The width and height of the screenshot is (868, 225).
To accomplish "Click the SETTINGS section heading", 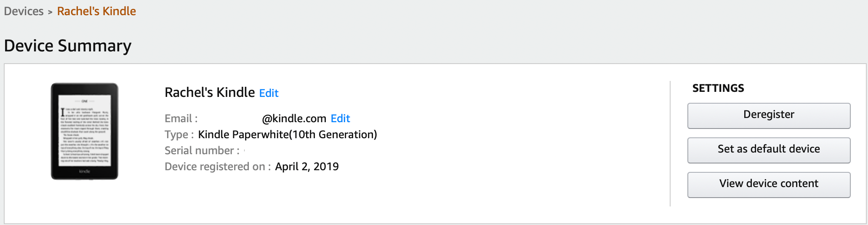I will tap(718, 88).
